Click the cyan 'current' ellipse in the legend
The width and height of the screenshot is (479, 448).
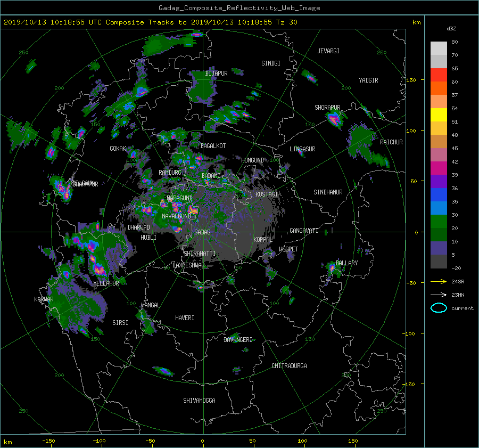[439, 308]
